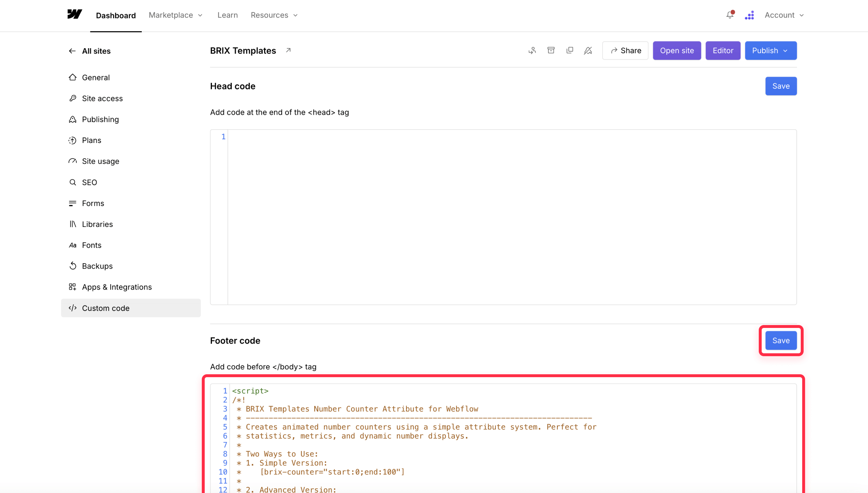Open Backups settings
The height and width of the screenshot is (493, 868).
131,266
